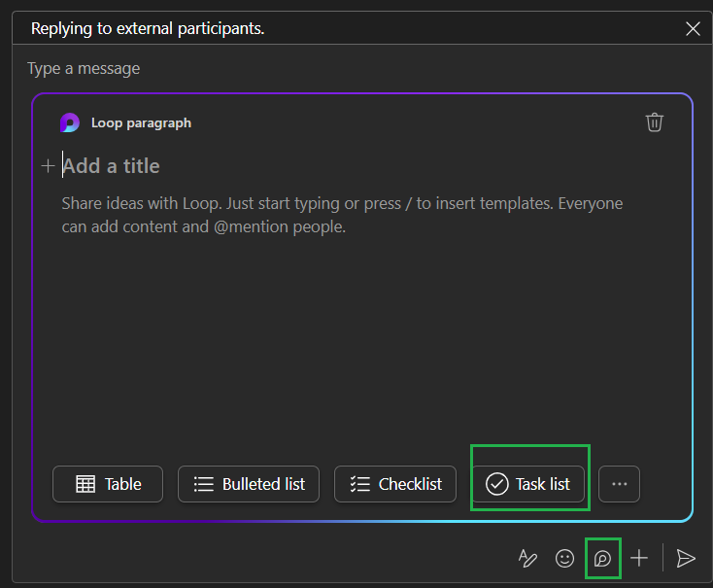This screenshot has height=588, width=713.
Task: Click the plus icon beside Add a title
Action: [x=48, y=166]
